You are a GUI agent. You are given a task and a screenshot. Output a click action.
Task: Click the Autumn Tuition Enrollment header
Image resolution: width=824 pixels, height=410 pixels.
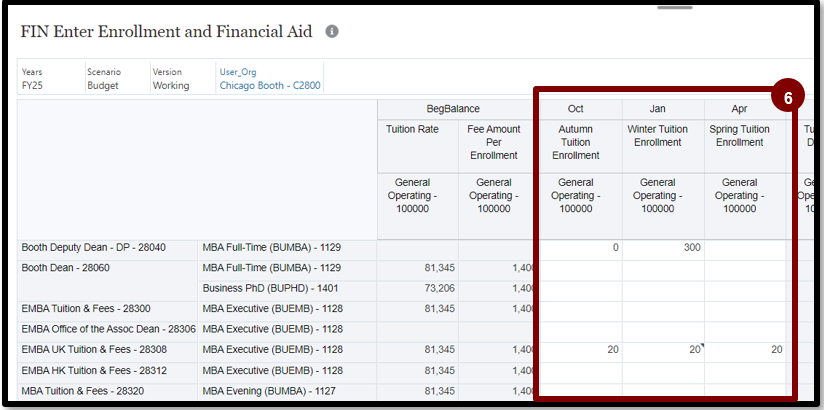tap(576, 142)
